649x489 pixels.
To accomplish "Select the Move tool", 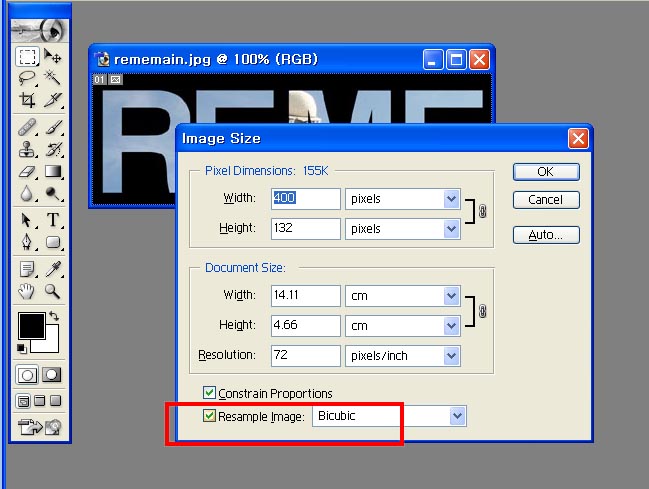I will pos(53,56).
